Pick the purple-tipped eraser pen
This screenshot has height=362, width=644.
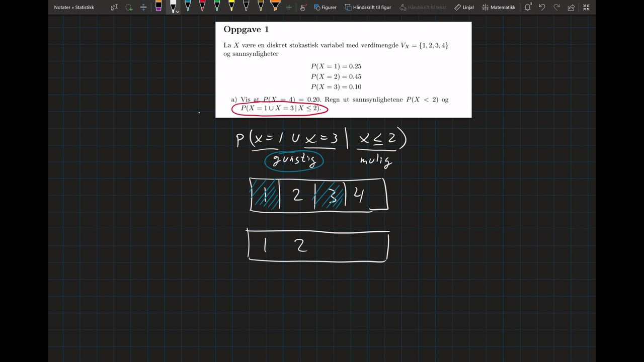(x=158, y=7)
